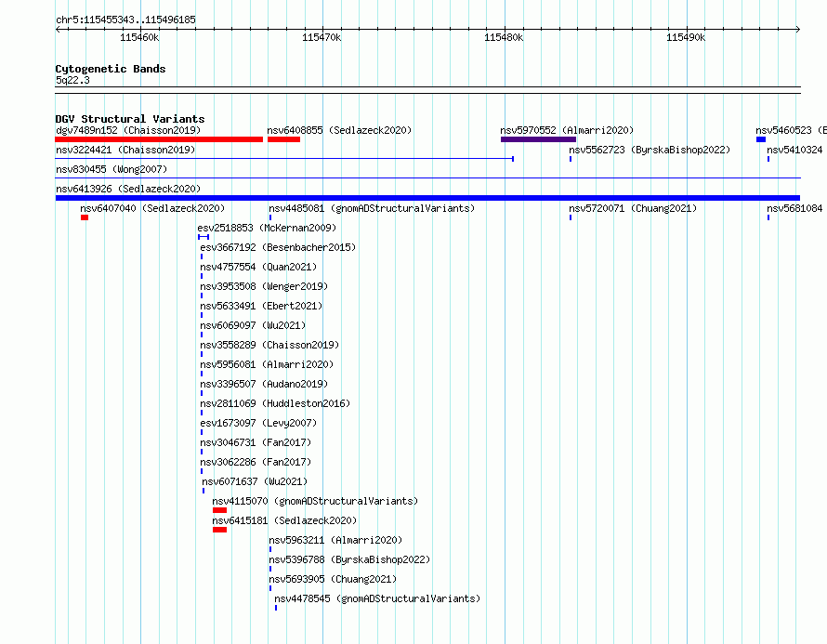827x644 pixels.
Task: Click the nsv5410324 variant label
Action: tap(796, 150)
